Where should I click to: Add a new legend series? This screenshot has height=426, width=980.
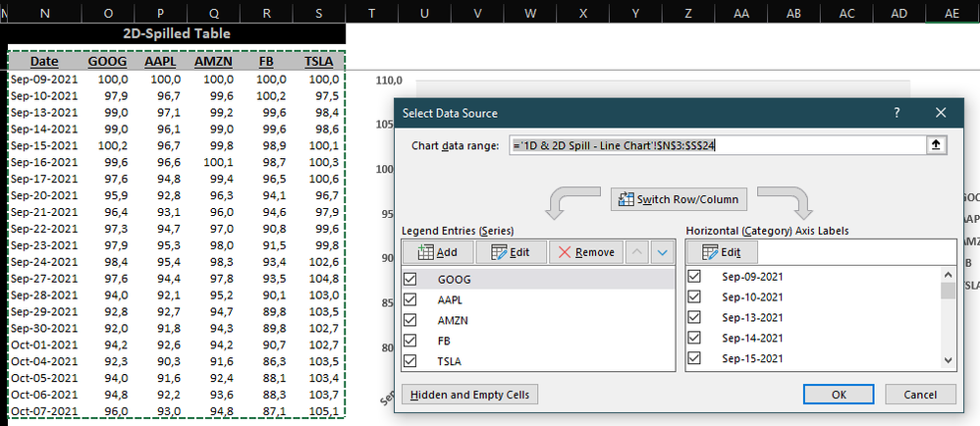(438, 252)
